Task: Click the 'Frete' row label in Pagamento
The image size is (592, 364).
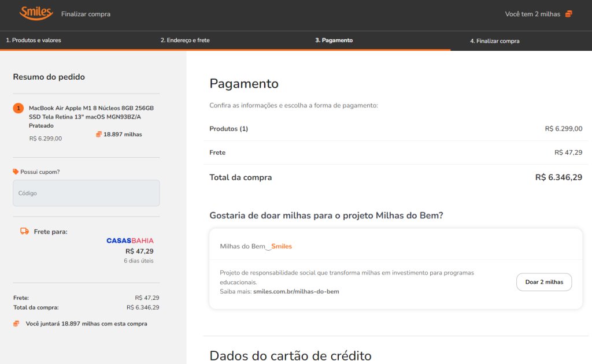Action: coord(217,153)
